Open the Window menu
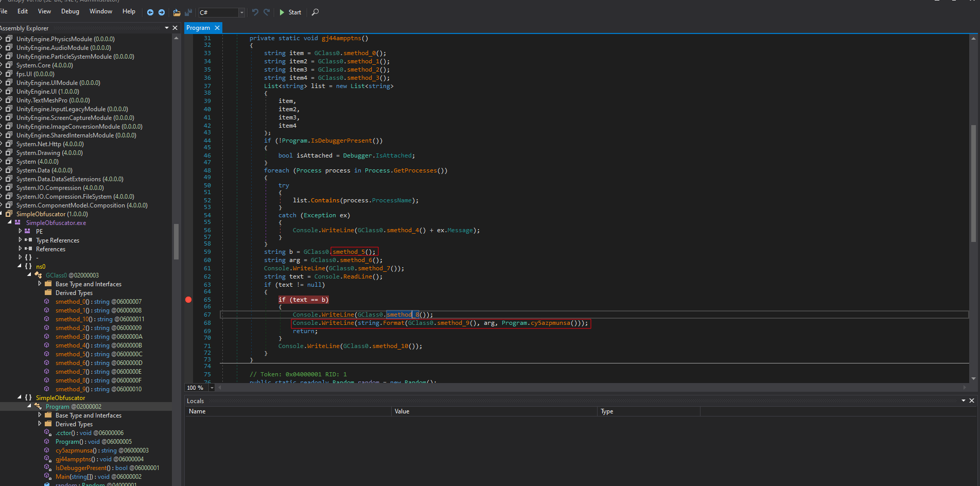This screenshot has width=980, height=486. click(x=100, y=11)
